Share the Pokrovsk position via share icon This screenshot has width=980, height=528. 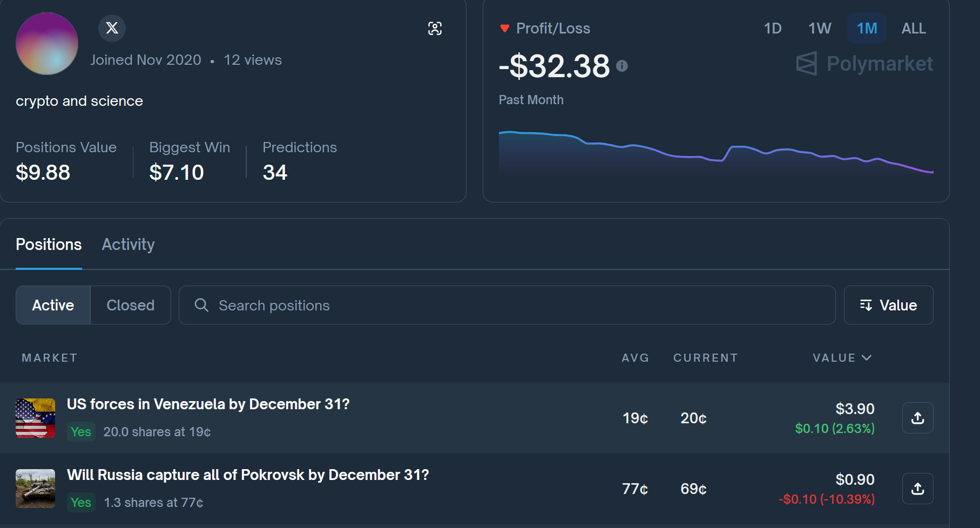[x=917, y=489]
